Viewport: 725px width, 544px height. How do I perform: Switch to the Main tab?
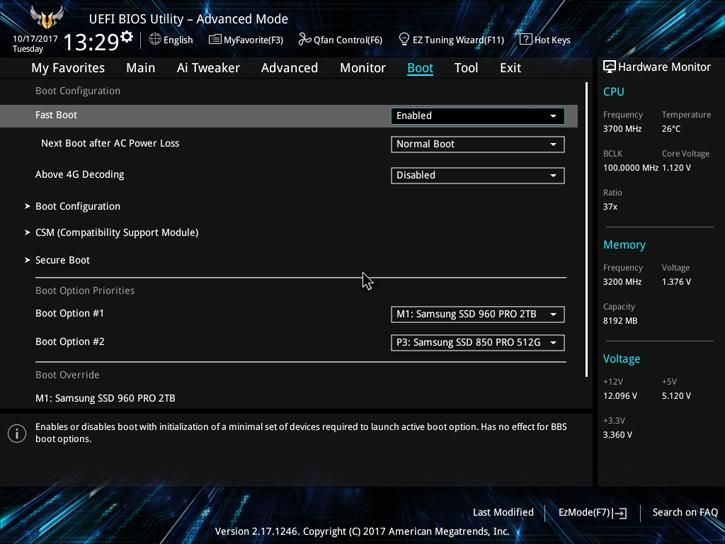141,68
